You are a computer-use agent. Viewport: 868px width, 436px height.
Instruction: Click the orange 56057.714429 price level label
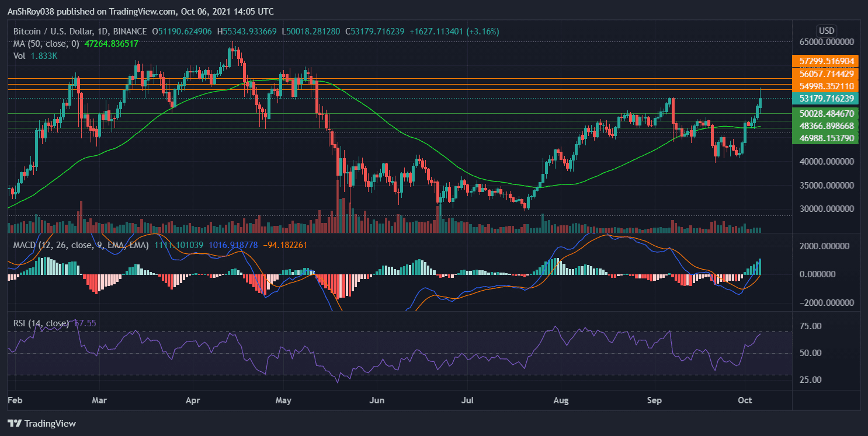pyautogui.click(x=825, y=73)
